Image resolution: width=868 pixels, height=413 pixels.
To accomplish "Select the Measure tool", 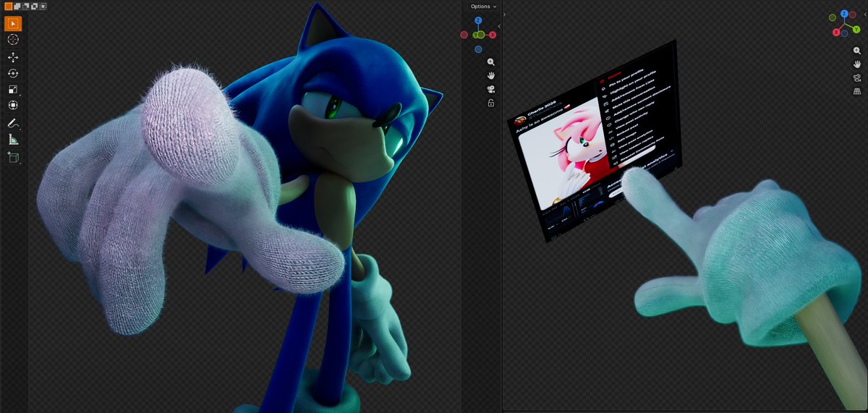I will click(13, 139).
